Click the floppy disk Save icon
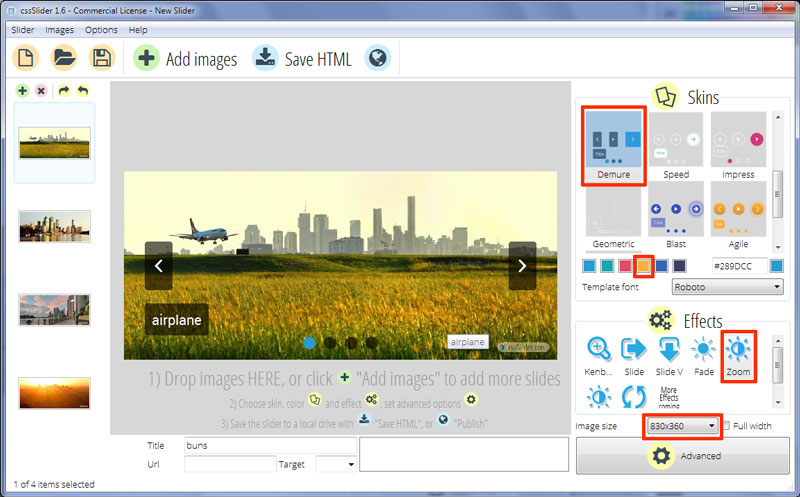Screen dimensions: 800x497 point(101,58)
